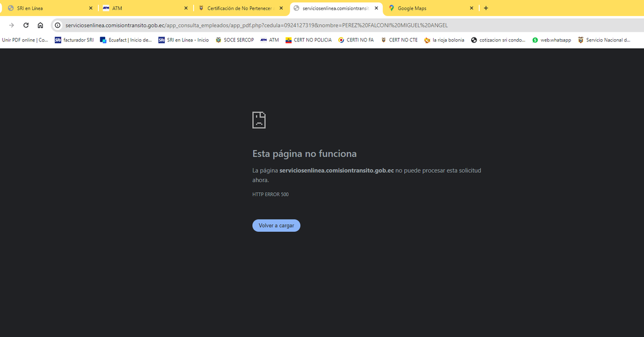The image size is (644, 337).
Task: Go to the home page icon
Action: [x=40, y=25]
